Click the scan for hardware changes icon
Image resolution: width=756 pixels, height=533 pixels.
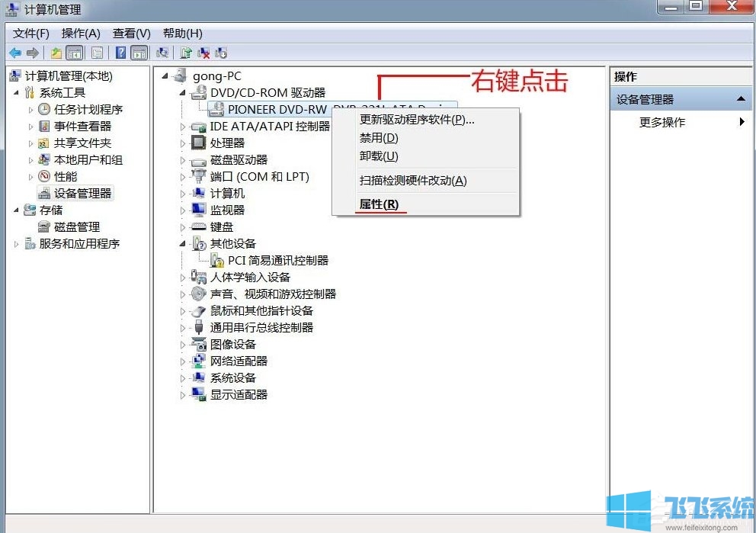pos(162,52)
